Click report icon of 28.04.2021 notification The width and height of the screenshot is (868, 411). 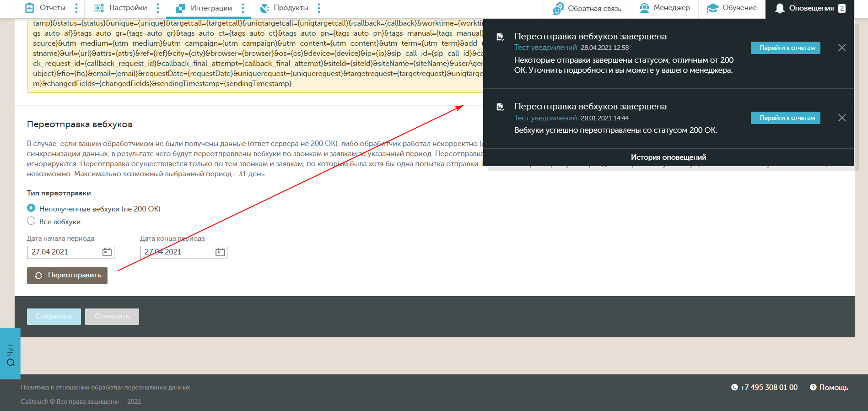(501, 37)
